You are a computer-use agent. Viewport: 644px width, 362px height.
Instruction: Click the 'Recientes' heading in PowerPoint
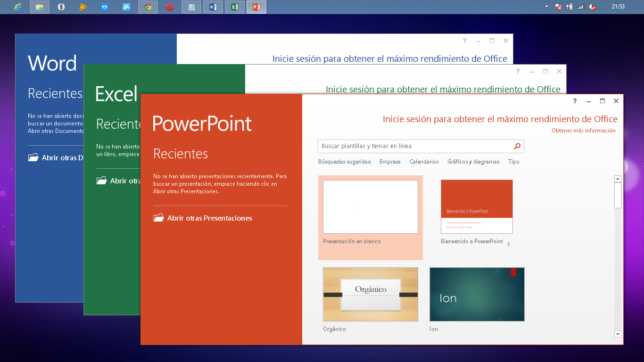tap(181, 154)
